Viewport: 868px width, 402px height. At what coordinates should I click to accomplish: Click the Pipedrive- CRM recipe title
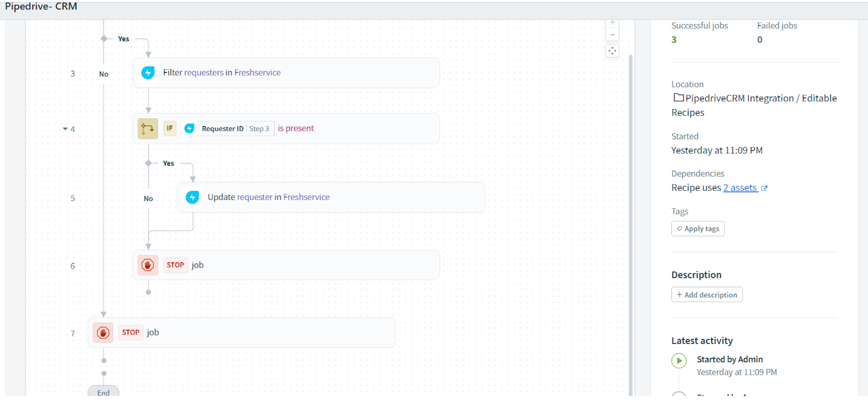coord(41,6)
